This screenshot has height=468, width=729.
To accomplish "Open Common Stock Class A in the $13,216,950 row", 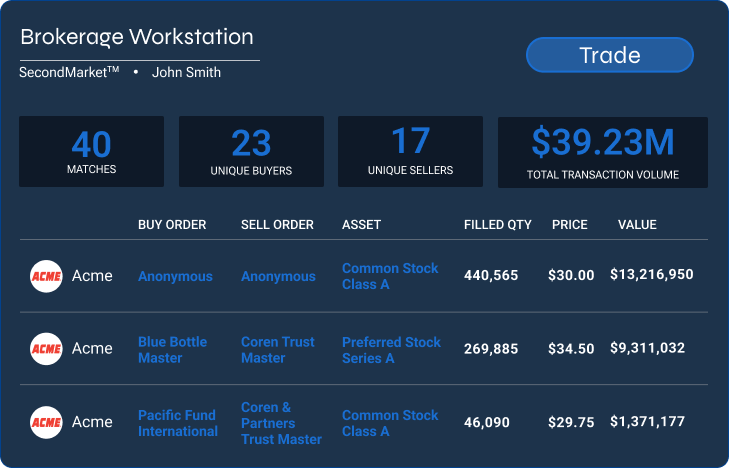I will tap(390, 276).
